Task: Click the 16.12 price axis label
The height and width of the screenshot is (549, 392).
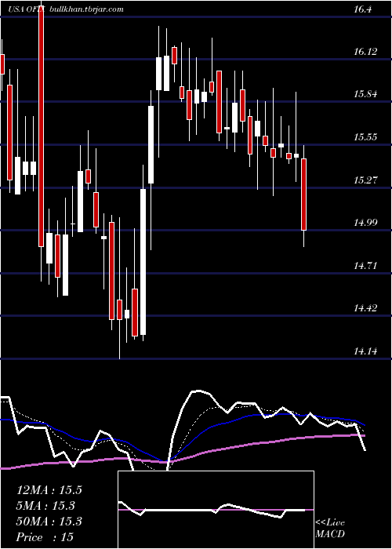Action: point(365,52)
